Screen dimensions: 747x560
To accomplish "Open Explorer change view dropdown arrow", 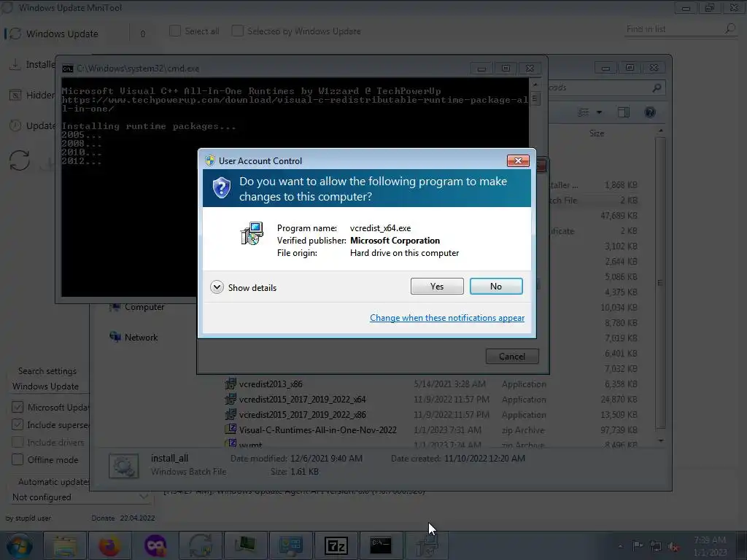I will click(x=600, y=112).
